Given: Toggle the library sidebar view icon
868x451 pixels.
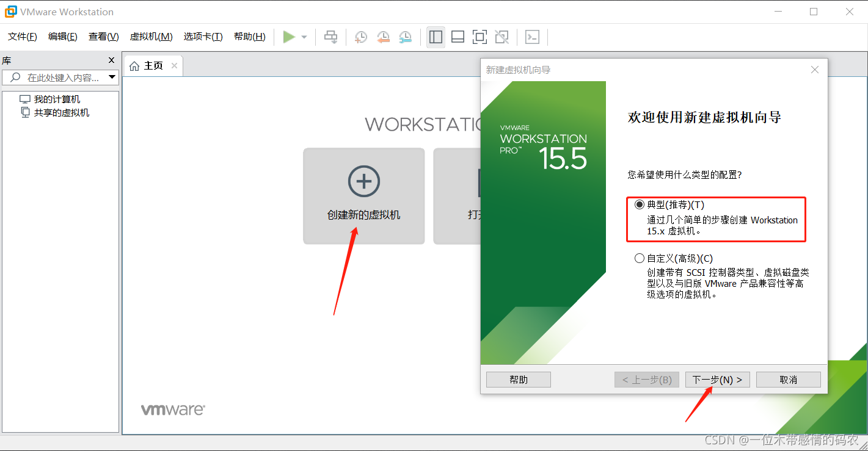Looking at the screenshot, I should coord(436,37).
